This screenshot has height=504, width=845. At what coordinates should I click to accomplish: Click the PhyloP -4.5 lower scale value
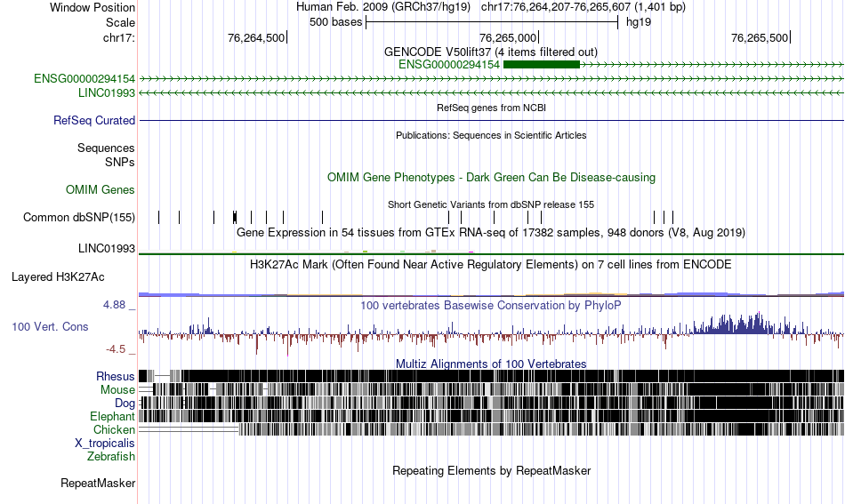[116, 349]
